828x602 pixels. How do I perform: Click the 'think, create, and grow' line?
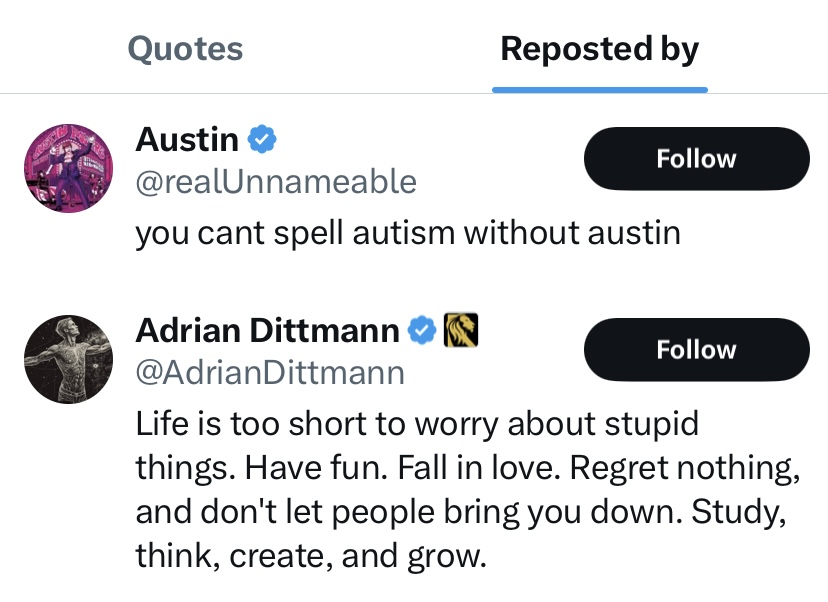tap(311, 555)
